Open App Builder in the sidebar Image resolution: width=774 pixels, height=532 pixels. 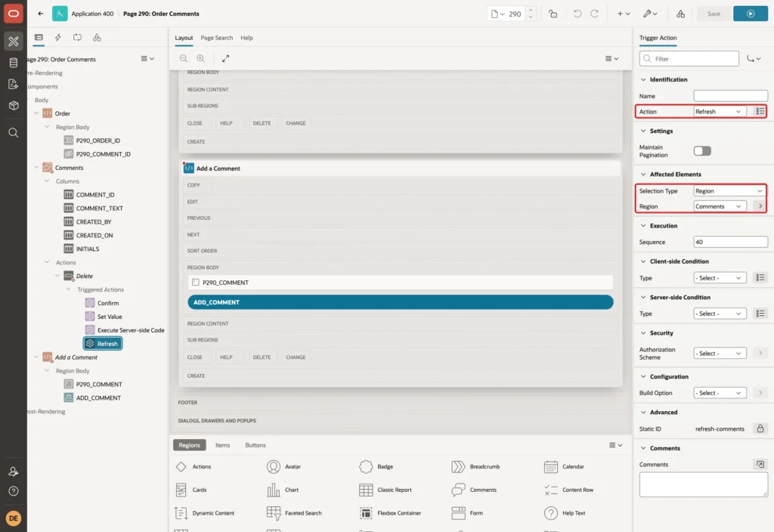[14, 42]
